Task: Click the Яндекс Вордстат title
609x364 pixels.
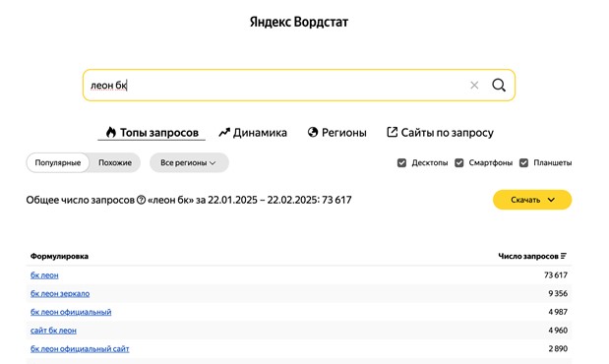Action: click(x=299, y=22)
